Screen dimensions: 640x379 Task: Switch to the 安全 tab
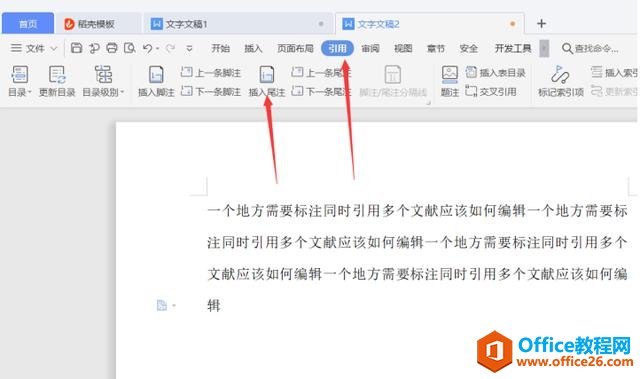point(469,49)
